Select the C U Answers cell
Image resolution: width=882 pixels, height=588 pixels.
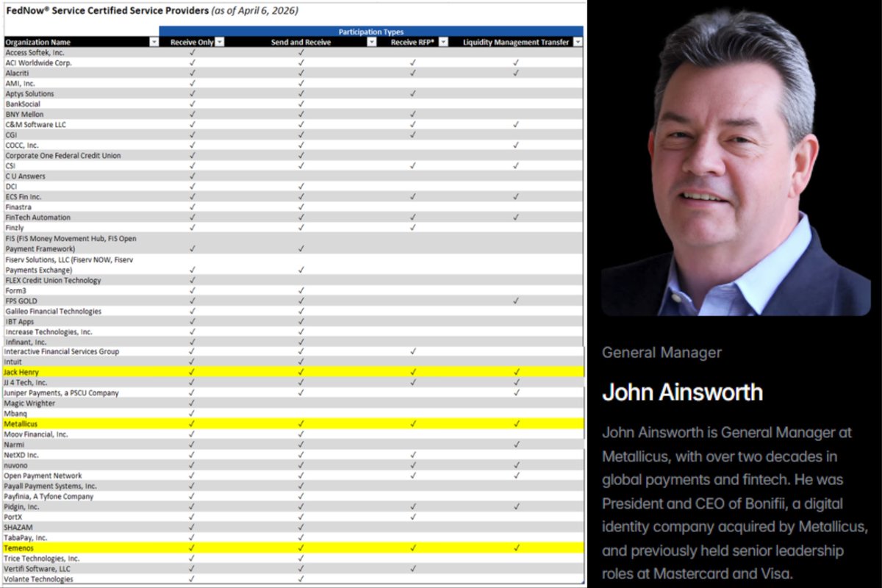coord(82,176)
